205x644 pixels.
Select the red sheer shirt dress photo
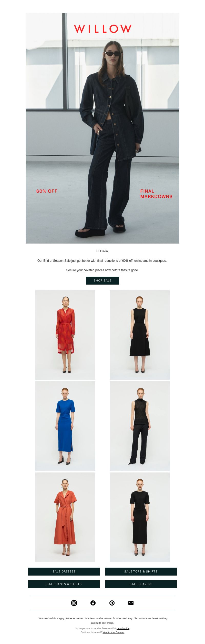[65, 335]
